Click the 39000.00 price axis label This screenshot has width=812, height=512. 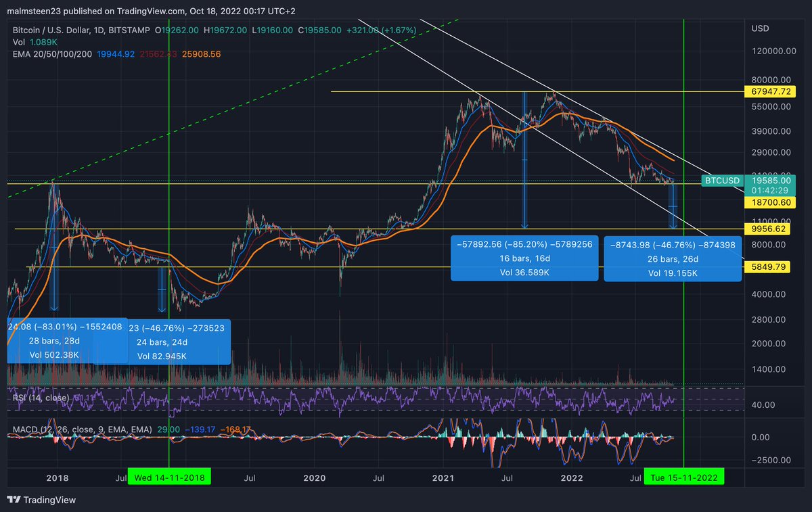pos(771,131)
